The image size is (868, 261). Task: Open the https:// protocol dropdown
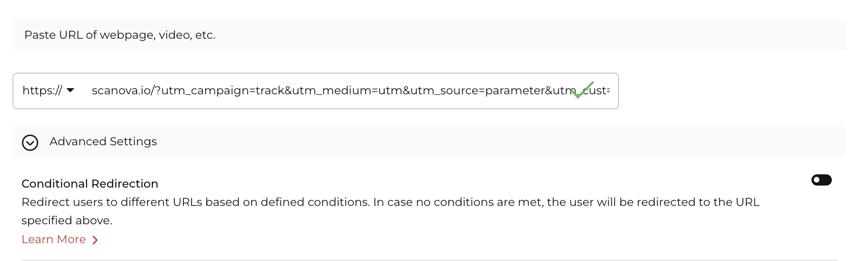pyautogui.click(x=48, y=91)
